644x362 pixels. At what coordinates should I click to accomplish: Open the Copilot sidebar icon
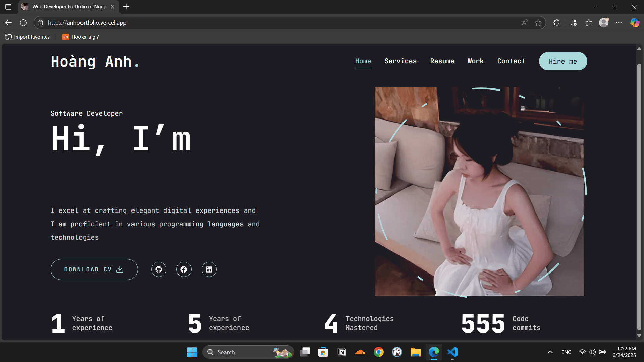(635, 23)
